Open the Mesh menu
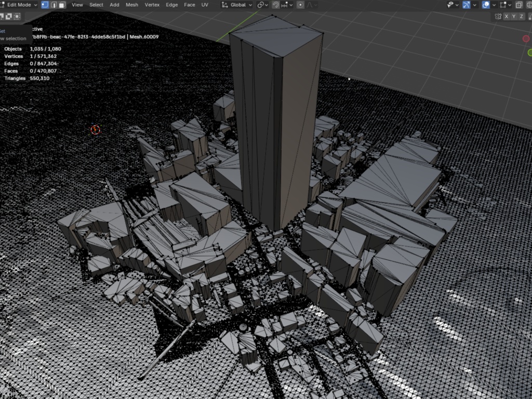The height and width of the screenshot is (399, 532). [132, 5]
